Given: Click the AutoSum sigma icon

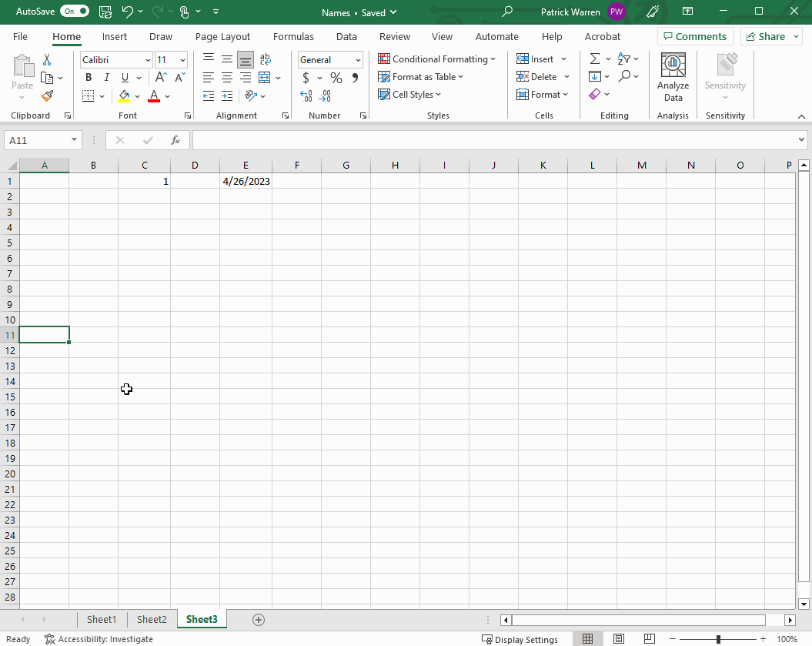Looking at the screenshot, I should 595,59.
